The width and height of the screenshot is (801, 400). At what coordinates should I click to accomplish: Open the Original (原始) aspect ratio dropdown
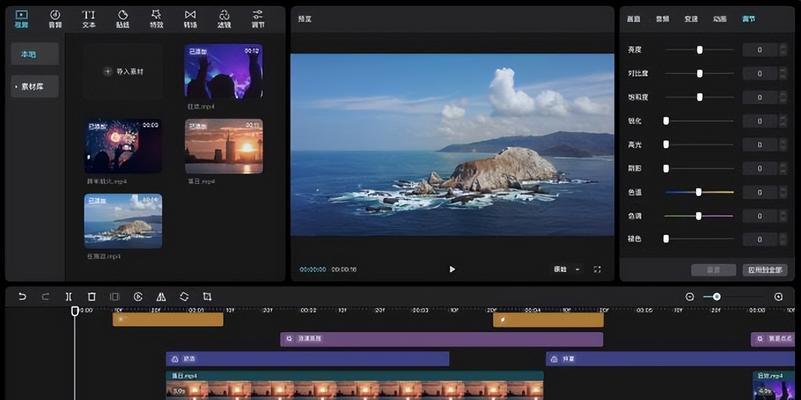tap(567, 269)
